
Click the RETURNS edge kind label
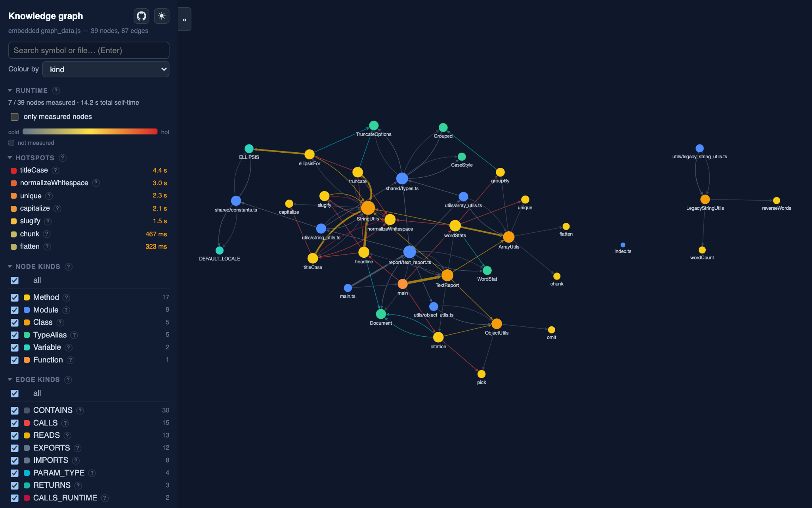point(52,485)
